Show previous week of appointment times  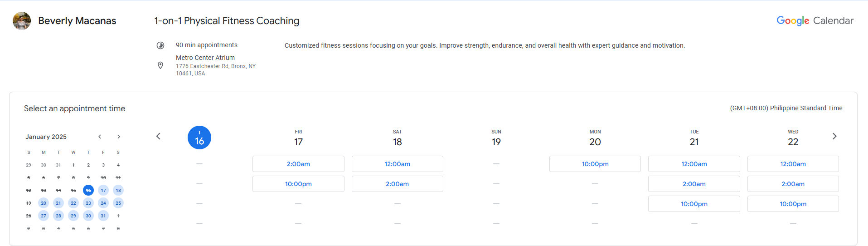click(158, 136)
